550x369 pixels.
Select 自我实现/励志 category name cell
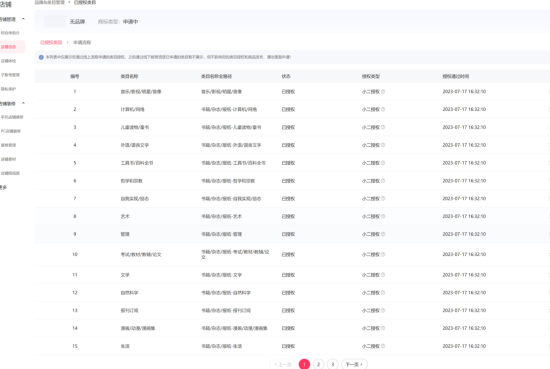(135, 199)
